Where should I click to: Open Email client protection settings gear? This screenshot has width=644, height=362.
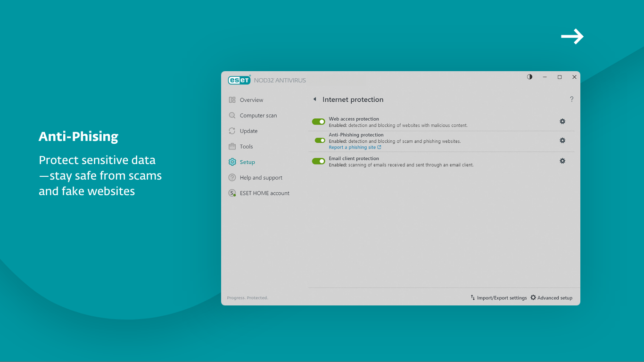(562, 161)
